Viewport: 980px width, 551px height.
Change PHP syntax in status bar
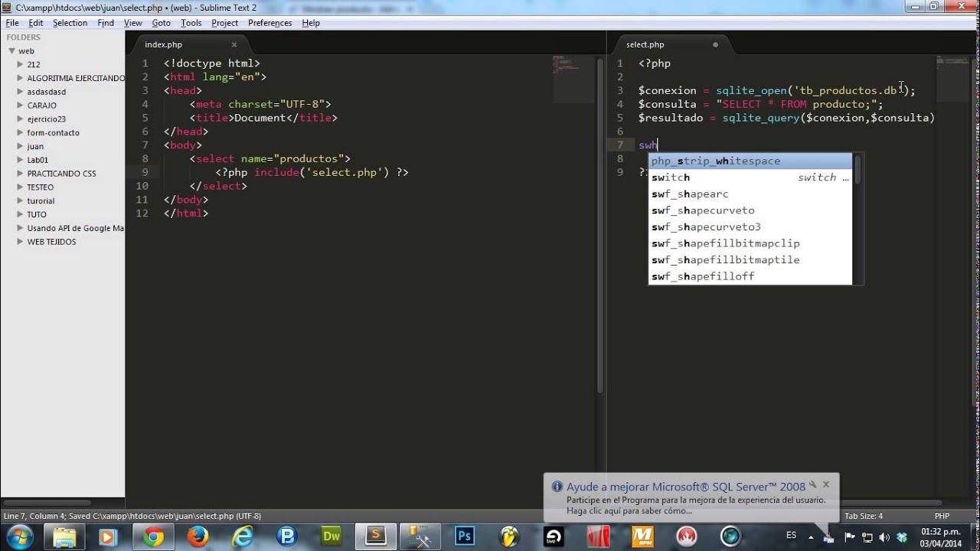click(942, 516)
